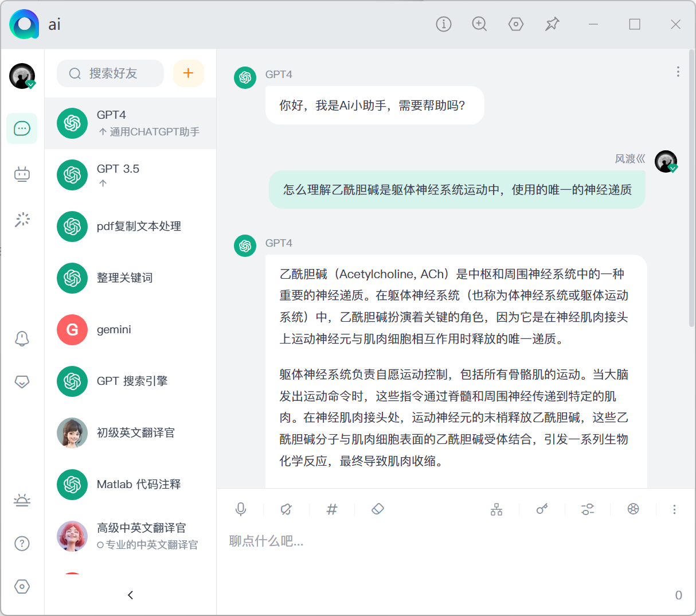Open the three-dot menu at chat top right
The height and width of the screenshot is (616, 696).
678,72
